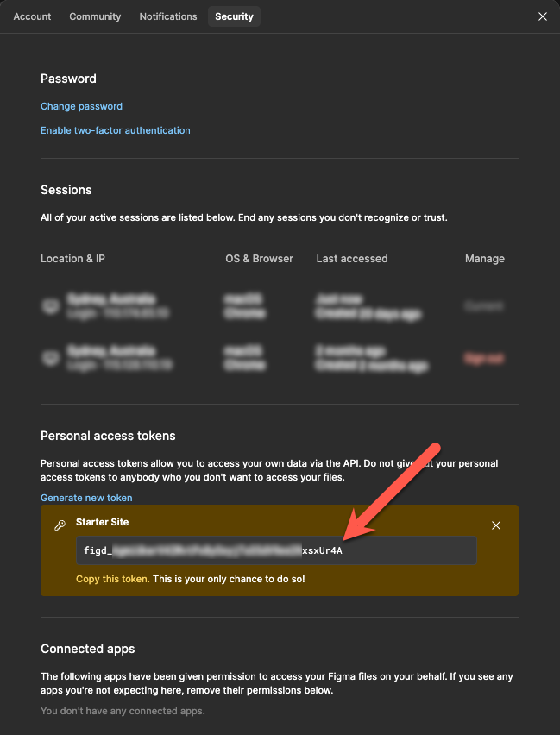Image resolution: width=560 pixels, height=735 pixels.
Task: Open the Community tab
Action: pos(95,16)
